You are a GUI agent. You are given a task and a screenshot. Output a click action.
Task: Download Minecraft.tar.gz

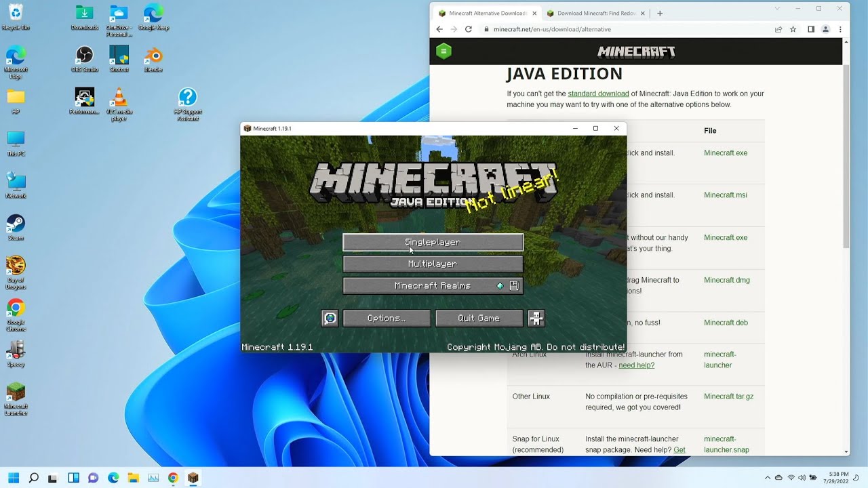coord(728,396)
